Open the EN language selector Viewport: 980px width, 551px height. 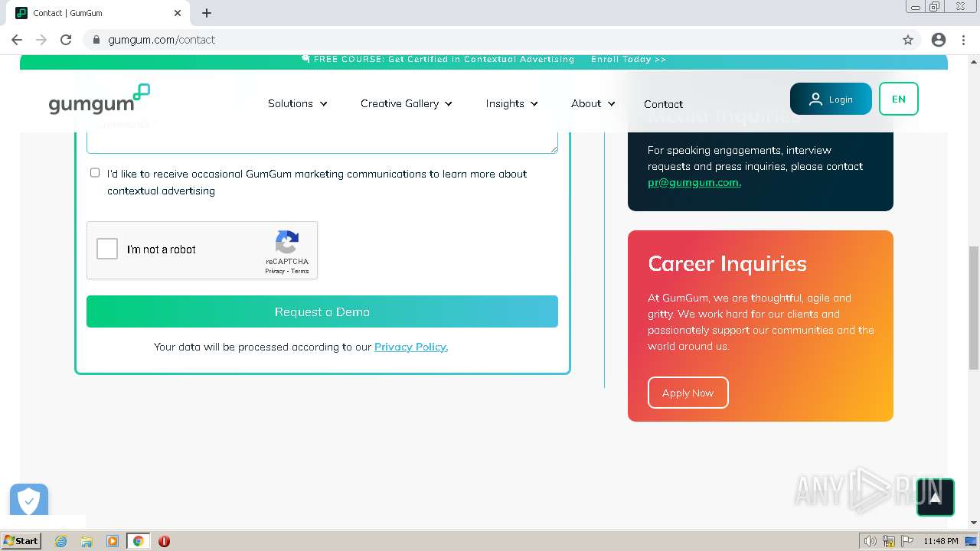coord(899,99)
